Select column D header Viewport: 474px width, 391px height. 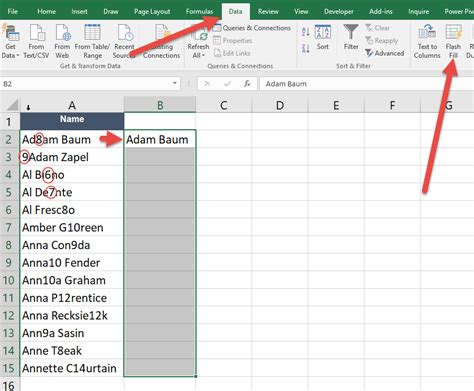(x=280, y=105)
